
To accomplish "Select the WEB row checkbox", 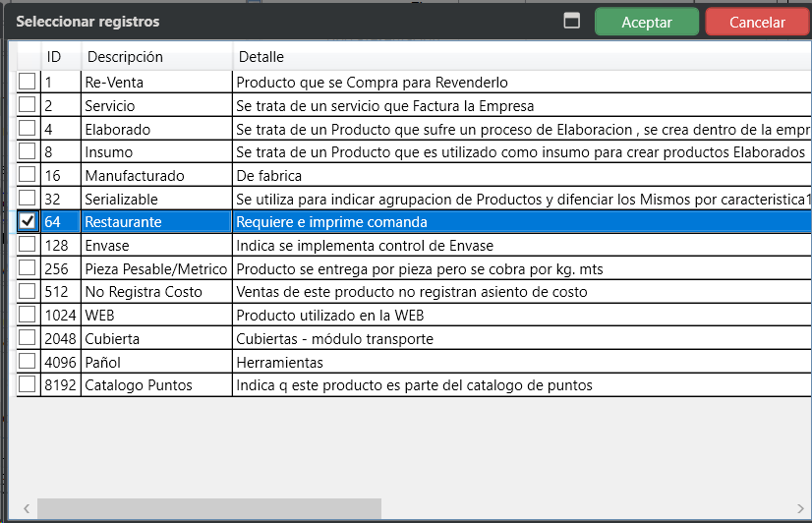I will pos(28,315).
